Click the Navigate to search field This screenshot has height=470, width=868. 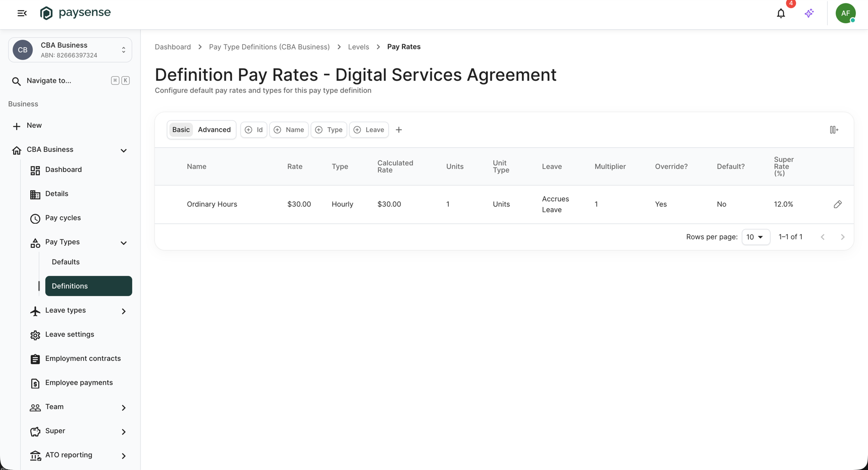70,80
